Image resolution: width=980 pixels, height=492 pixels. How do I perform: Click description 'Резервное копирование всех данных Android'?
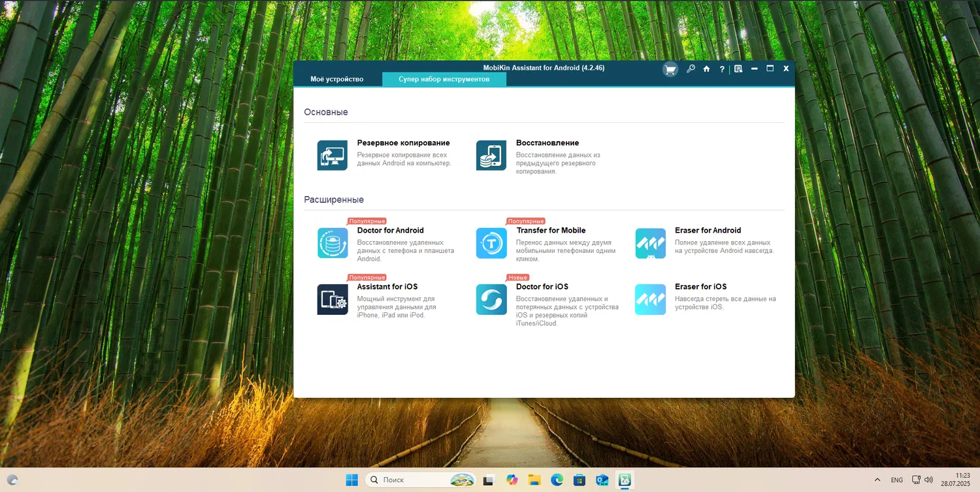click(404, 159)
